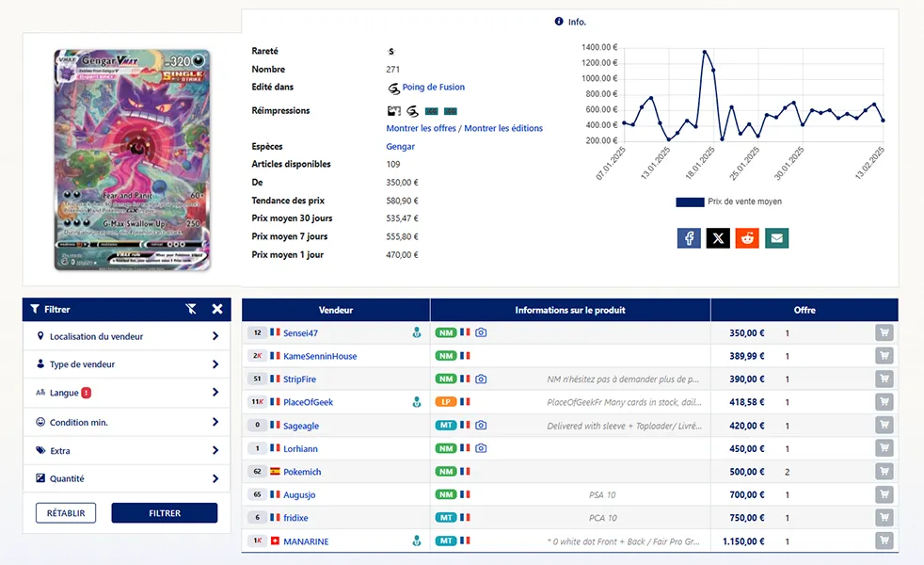This screenshot has height=565, width=924.
Task: Add StripFire's offer to cart
Action: pyautogui.click(x=884, y=379)
